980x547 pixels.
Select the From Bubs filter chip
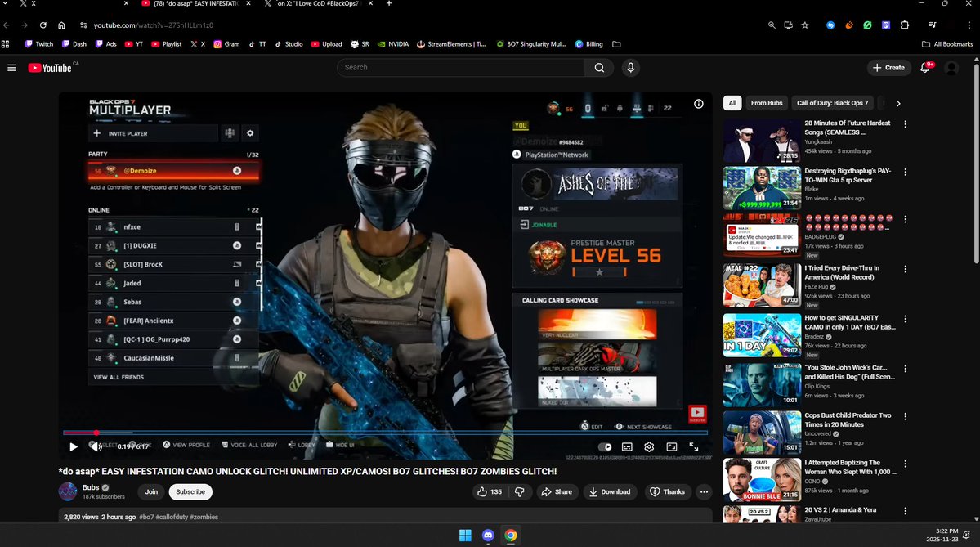point(767,103)
